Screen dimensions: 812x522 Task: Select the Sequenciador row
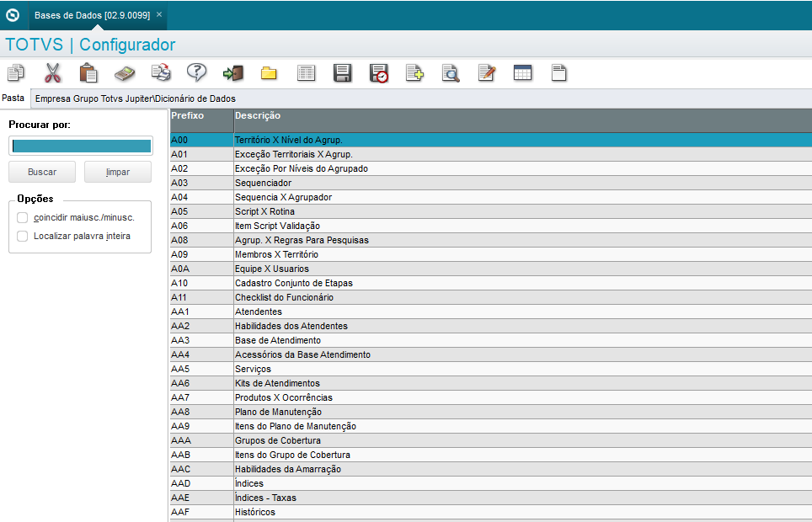(491, 183)
